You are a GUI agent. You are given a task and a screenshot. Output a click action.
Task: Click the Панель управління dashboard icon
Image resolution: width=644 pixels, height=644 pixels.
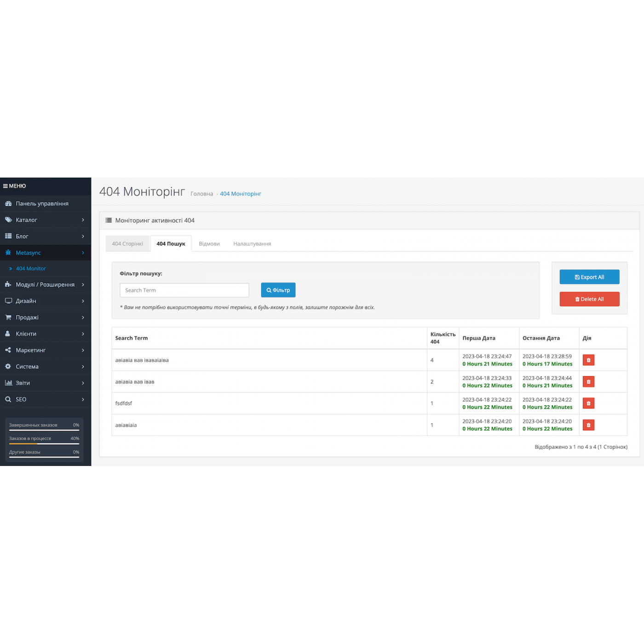pos(8,203)
